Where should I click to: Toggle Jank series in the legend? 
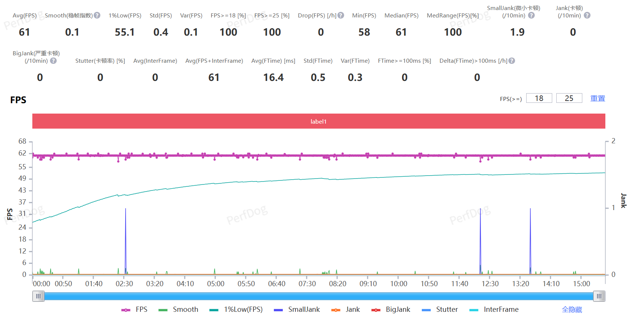[346, 310]
